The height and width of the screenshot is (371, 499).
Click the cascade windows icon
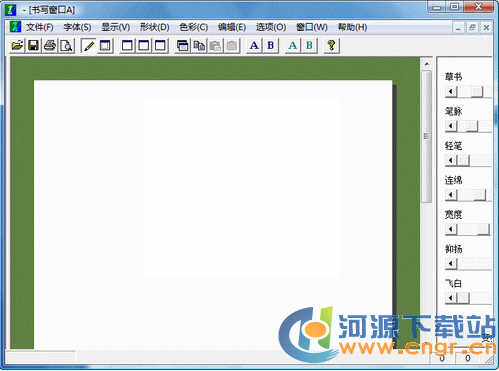tap(182, 45)
